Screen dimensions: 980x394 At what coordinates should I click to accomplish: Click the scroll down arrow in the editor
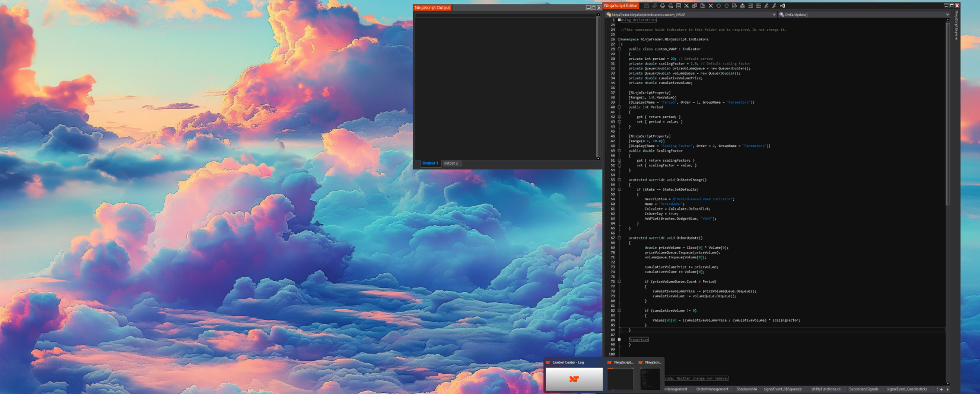(x=947, y=383)
